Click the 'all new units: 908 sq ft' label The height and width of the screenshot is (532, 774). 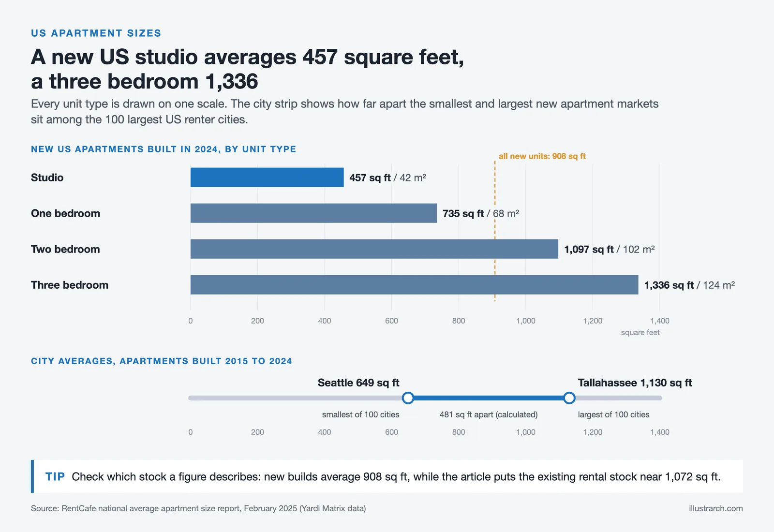(542, 156)
